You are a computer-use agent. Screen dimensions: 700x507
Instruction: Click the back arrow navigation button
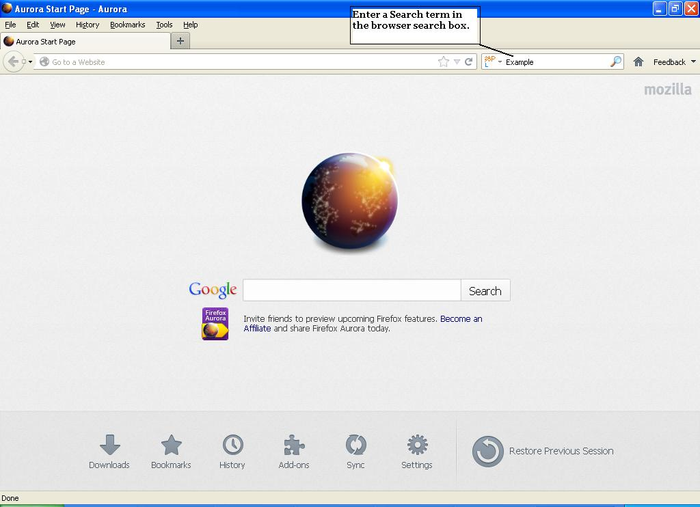pyautogui.click(x=13, y=62)
